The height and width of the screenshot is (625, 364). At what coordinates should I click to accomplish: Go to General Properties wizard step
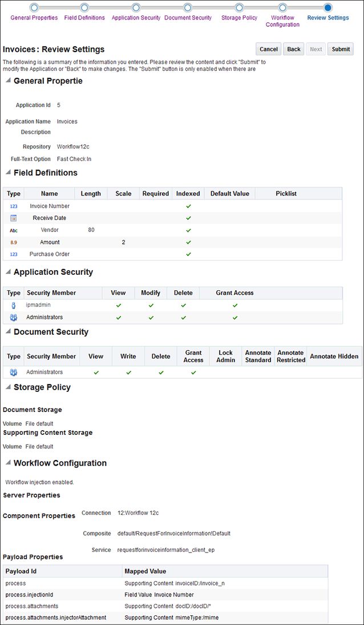[34, 7]
